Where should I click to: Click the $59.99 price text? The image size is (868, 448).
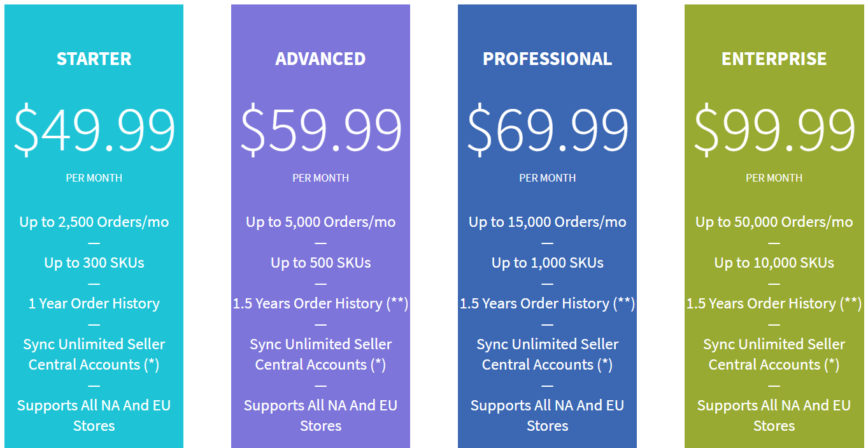(320, 130)
